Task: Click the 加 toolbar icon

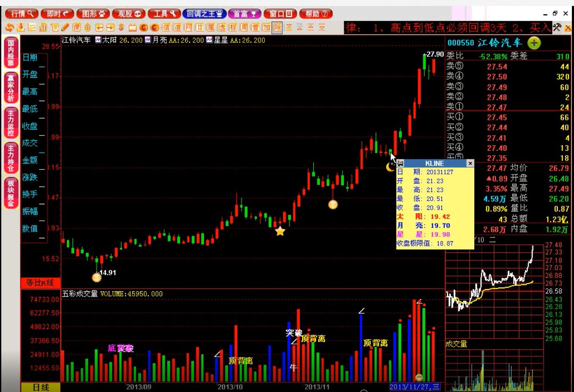Action: coord(266,28)
